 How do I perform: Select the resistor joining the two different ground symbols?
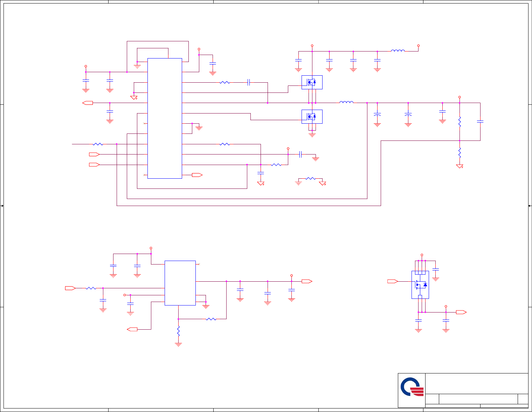point(311,179)
